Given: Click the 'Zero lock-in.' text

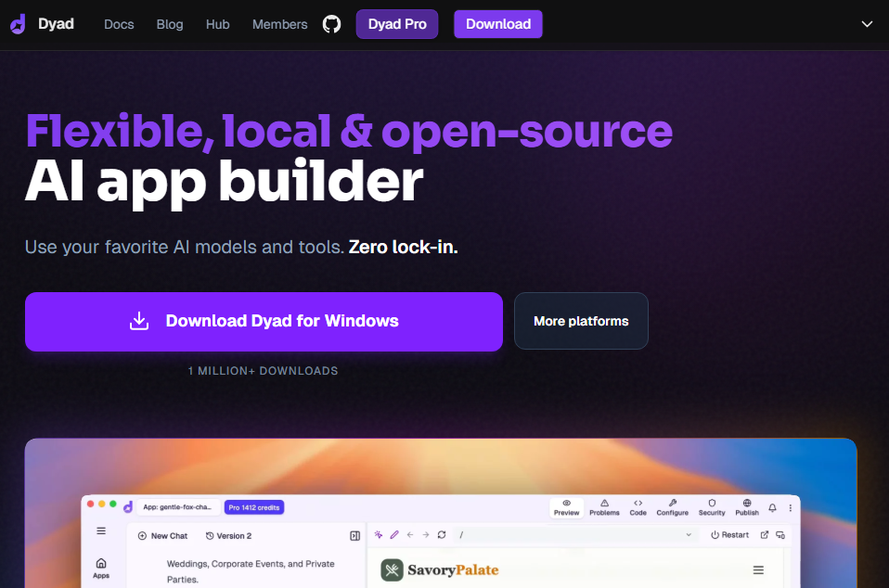Looking at the screenshot, I should tap(403, 247).
